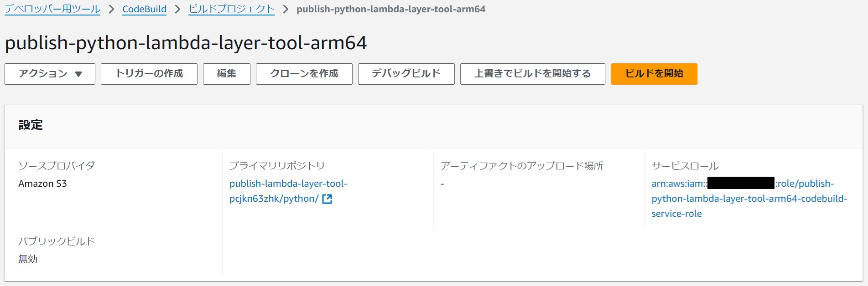Navigate to ビルドプロジェクト breadcrumb
This screenshot has height=286, width=868.
point(232,9)
